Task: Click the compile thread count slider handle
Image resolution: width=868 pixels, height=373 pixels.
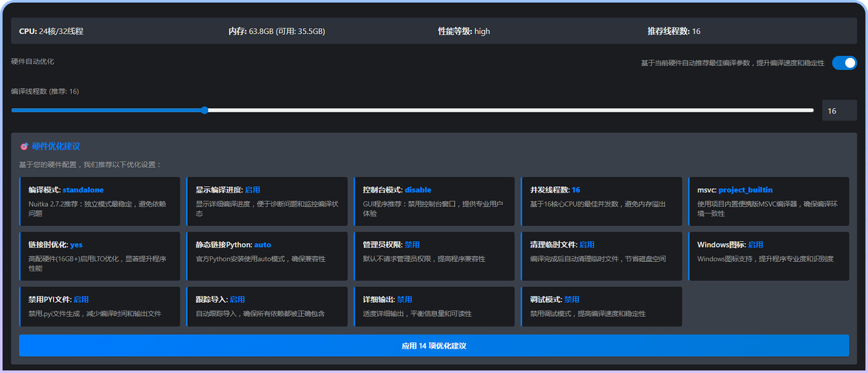Action: coord(205,111)
